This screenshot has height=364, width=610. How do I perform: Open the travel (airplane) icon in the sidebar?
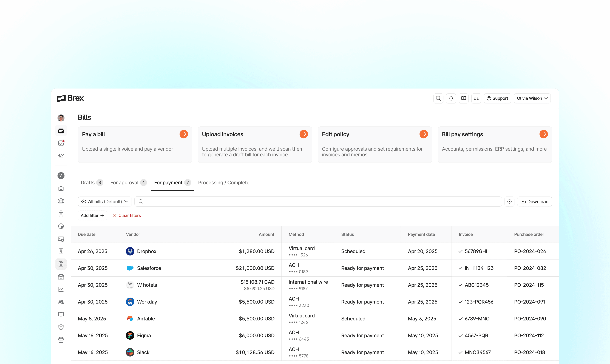tap(61, 156)
